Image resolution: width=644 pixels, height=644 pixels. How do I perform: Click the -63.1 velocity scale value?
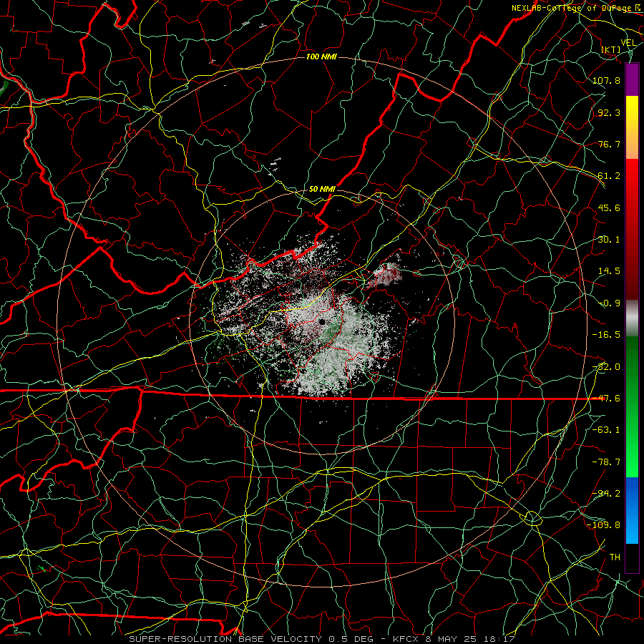(606, 430)
